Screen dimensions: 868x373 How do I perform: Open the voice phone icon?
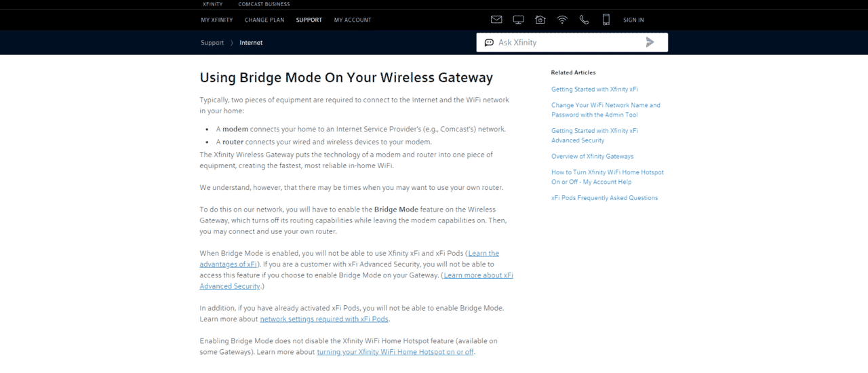point(584,20)
